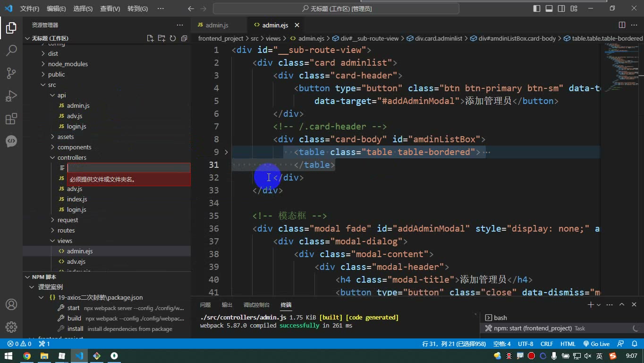
Task: Collapse the views folder
Action: tap(65, 241)
